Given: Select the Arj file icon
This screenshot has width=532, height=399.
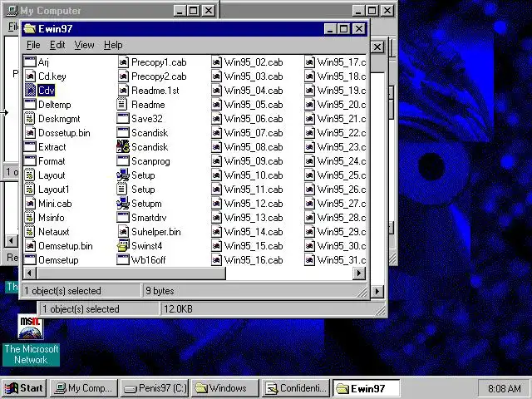Looking at the screenshot, I should (x=30, y=62).
